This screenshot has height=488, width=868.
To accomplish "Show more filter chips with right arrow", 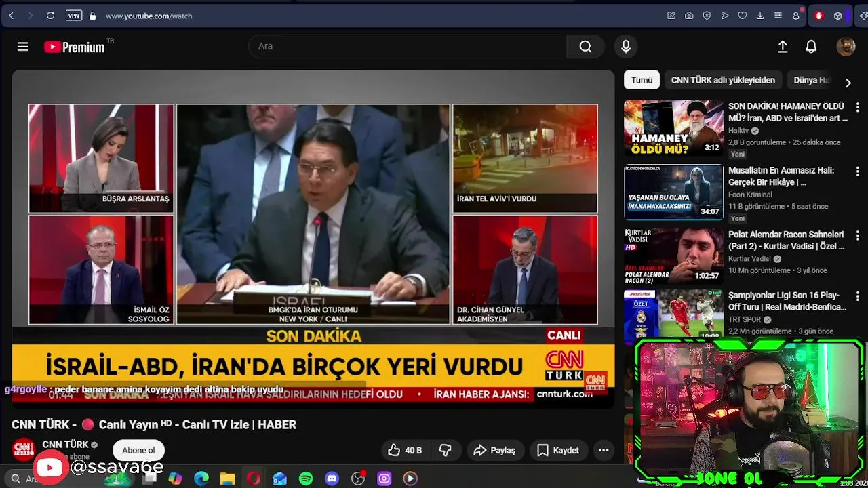I will coord(848,83).
